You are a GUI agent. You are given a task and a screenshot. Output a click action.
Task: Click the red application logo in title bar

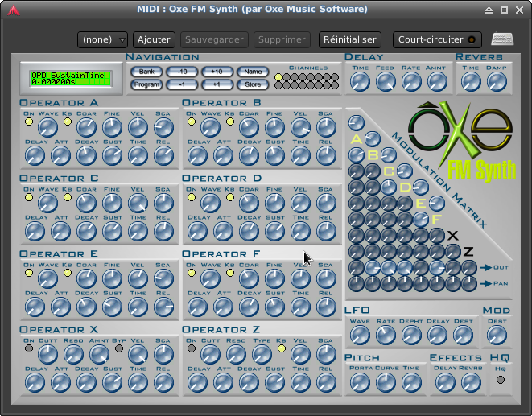pyautogui.click(x=14, y=10)
